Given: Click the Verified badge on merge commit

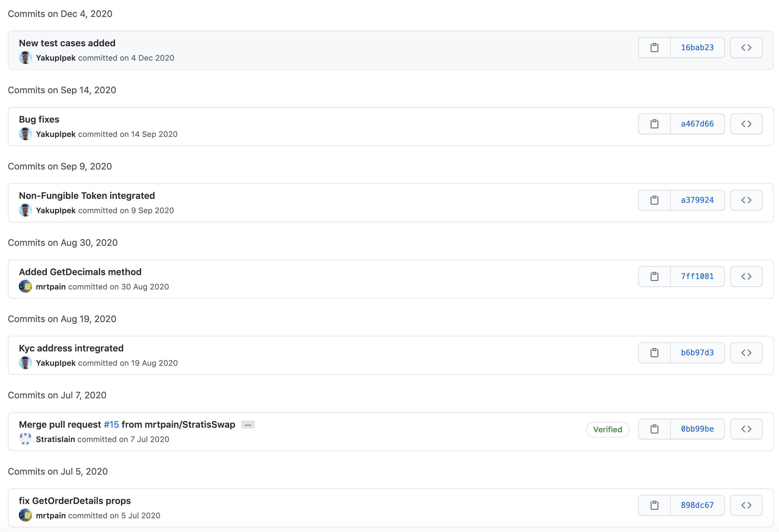Looking at the screenshot, I should 607,429.
